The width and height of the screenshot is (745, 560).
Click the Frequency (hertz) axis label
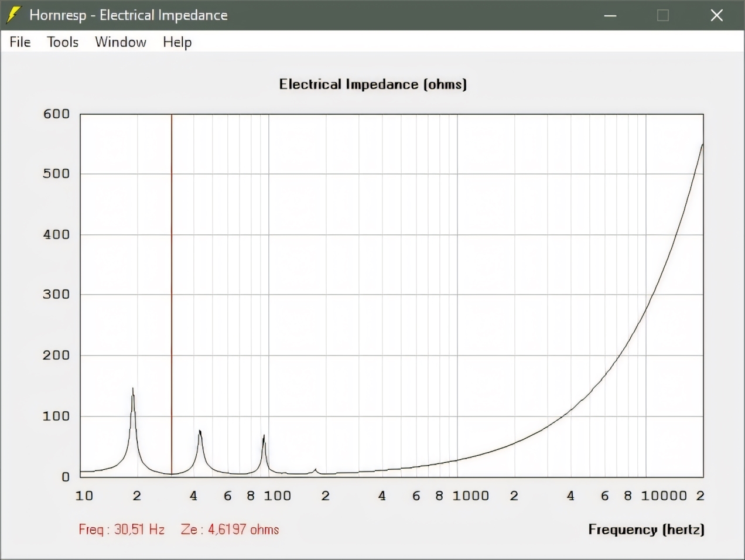point(646,530)
